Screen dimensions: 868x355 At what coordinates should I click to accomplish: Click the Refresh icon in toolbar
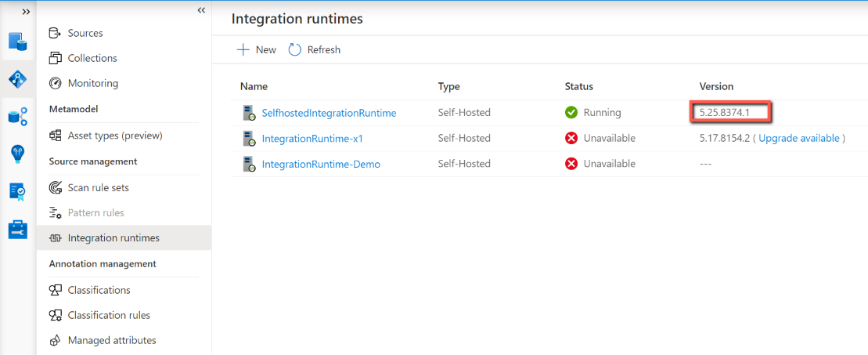[295, 49]
